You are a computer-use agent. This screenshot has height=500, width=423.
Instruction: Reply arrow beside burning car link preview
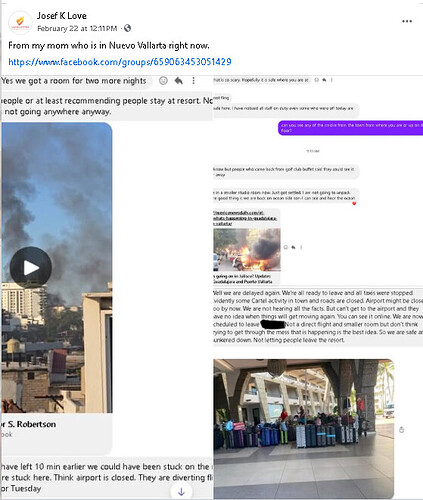pyautogui.click(x=293, y=247)
